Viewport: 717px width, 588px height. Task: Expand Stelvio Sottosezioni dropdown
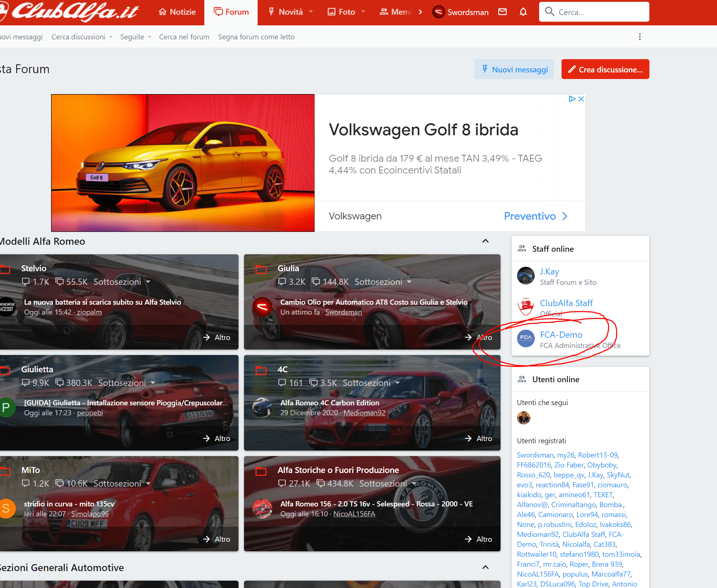coord(122,282)
